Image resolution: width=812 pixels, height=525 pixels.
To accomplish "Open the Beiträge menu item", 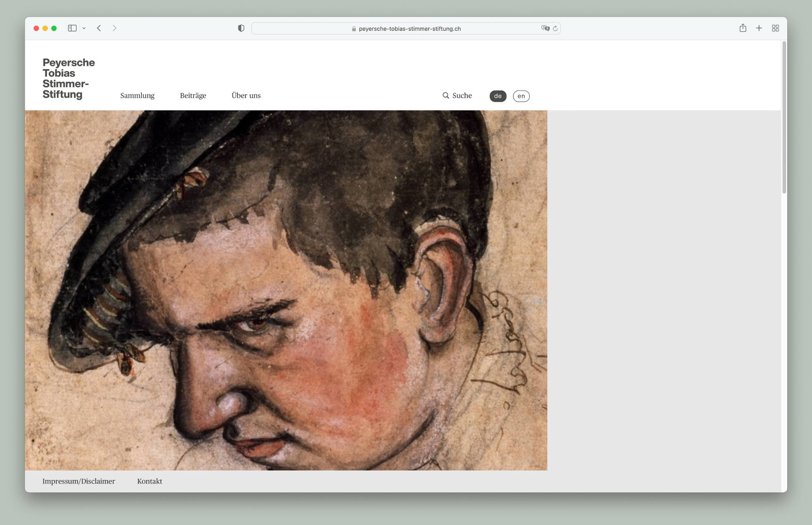I will click(193, 96).
